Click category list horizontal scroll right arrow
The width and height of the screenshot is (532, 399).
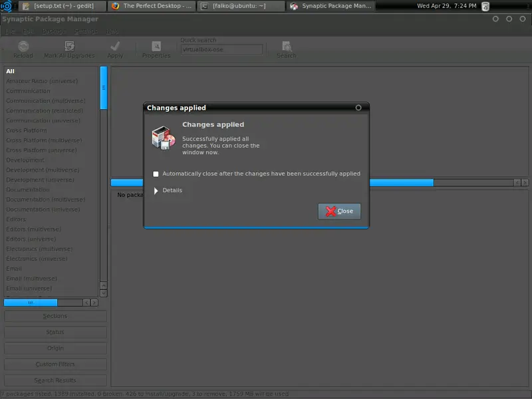94,303
